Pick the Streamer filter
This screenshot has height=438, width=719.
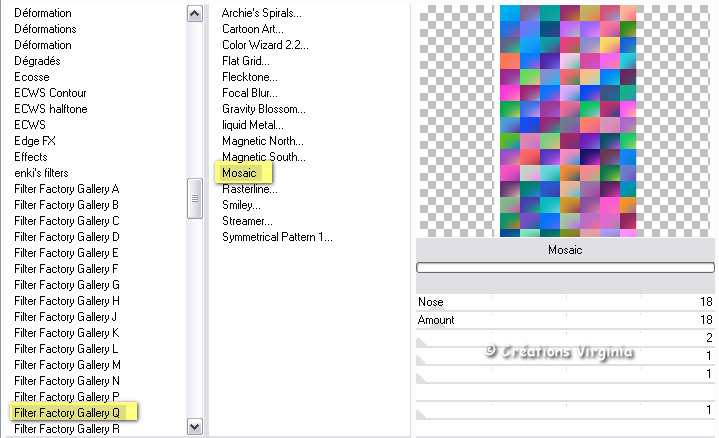(247, 221)
